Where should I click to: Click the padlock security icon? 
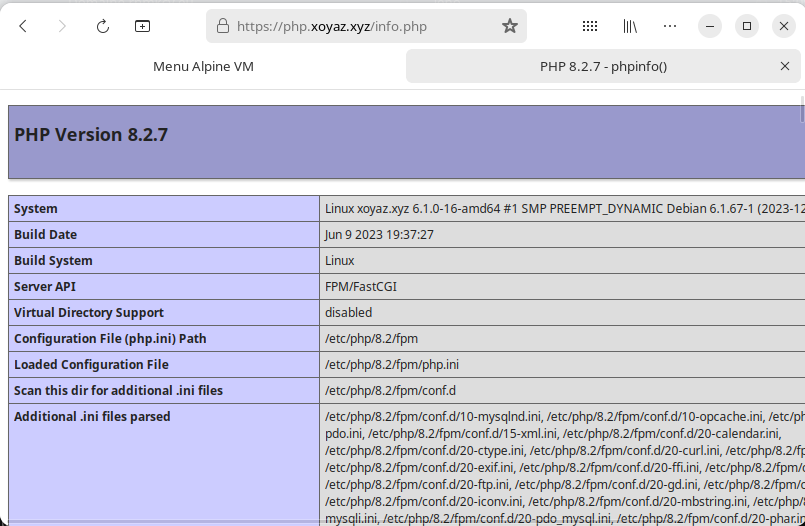click(222, 26)
